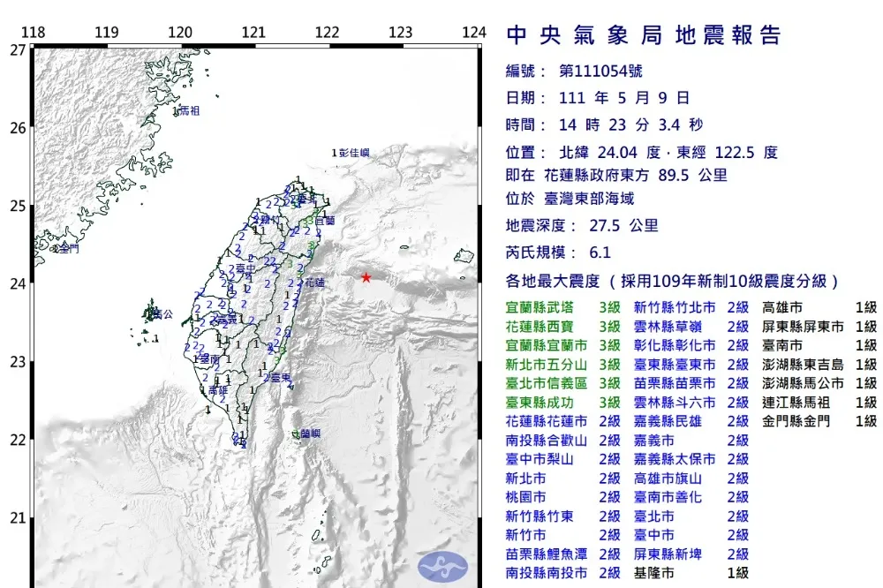The image size is (883, 588).
Task: Click 桃園市 2級 entry
Action: click(562, 497)
